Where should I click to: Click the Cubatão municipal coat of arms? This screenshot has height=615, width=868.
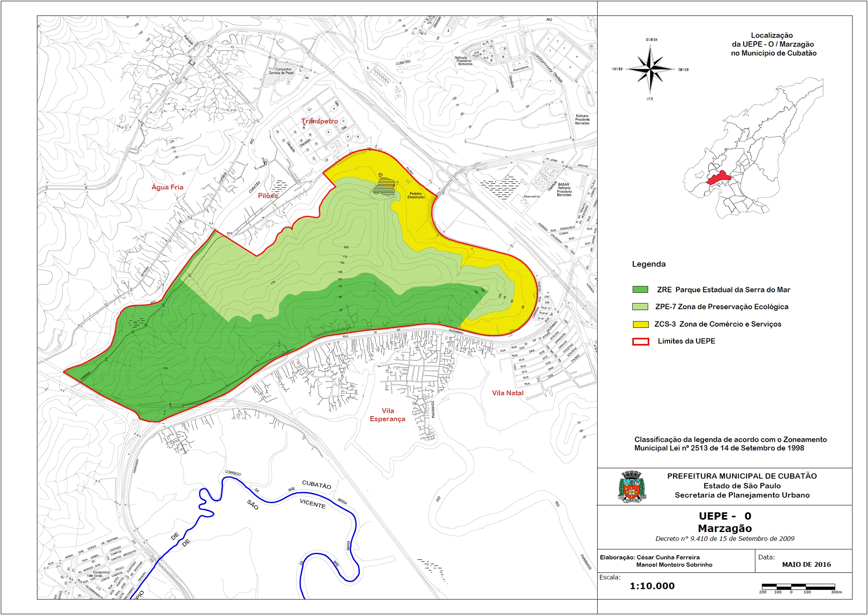pos(632,487)
